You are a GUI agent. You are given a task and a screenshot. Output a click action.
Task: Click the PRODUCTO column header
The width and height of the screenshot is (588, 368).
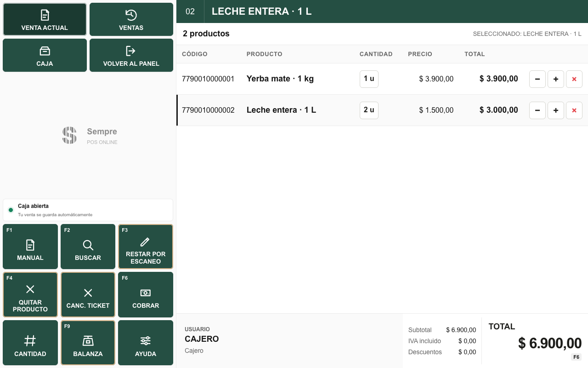pyautogui.click(x=265, y=54)
